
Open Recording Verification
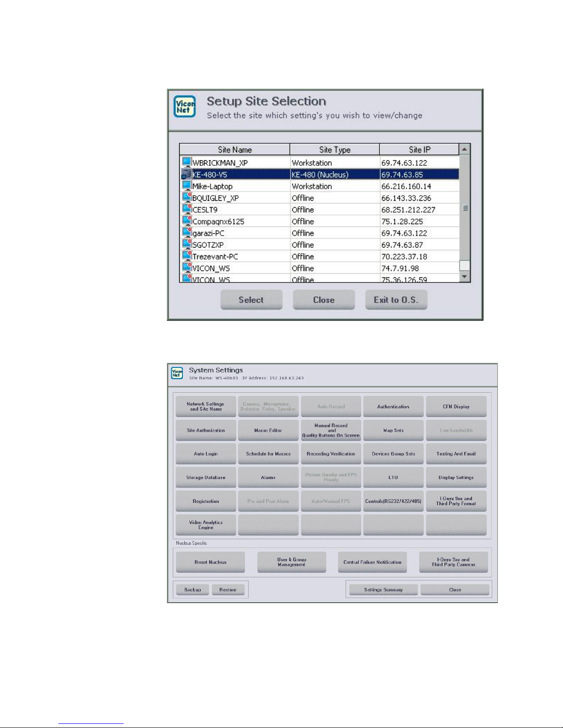click(331, 454)
